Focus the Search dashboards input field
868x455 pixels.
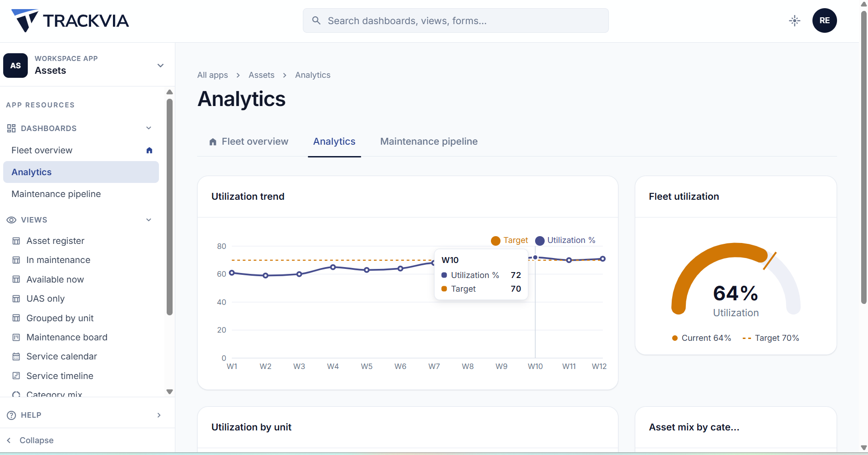pyautogui.click(x=456, y=20)
